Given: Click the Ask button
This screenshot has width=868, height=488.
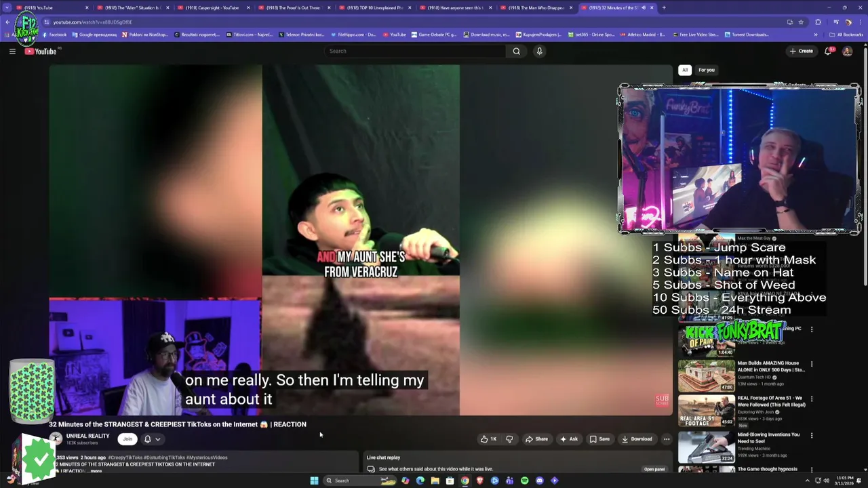Looking at the screenshot, I should click(x=568, y=439).
